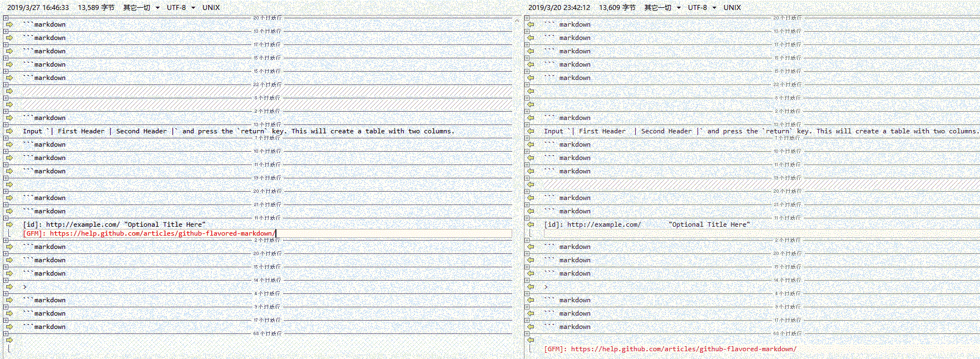Screen dimensions: 980x359
Task: Click right pane arrow on markdown row under 7-line section
Action: [x=531, y=144]
